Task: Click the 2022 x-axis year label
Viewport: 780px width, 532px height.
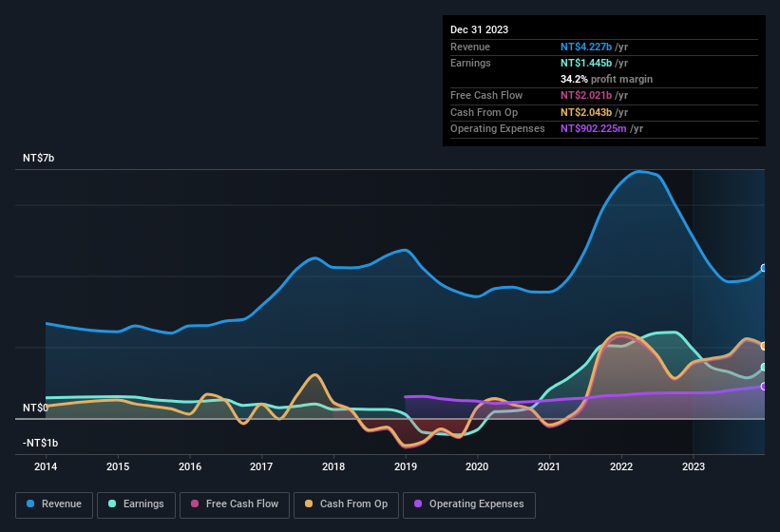Action: 621,466
